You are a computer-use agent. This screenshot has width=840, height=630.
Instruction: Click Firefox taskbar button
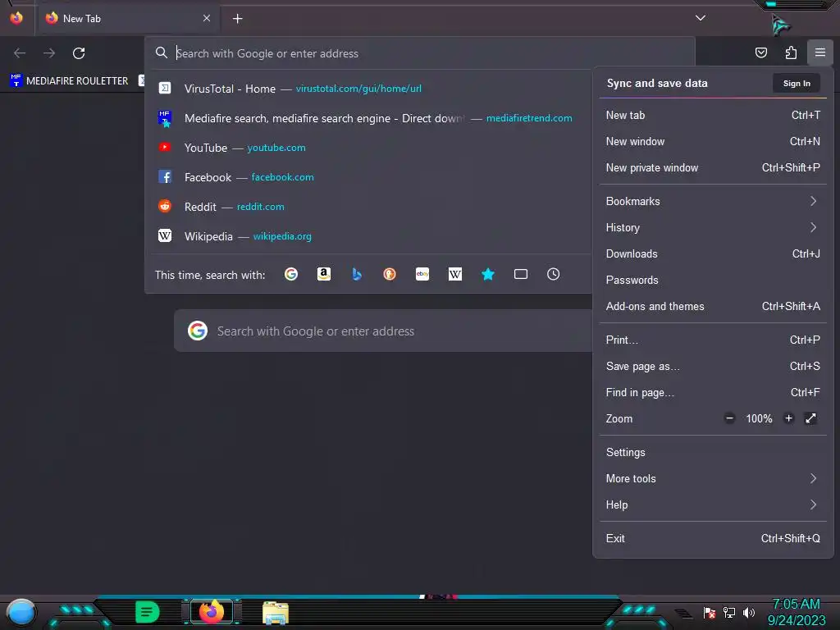212,612
